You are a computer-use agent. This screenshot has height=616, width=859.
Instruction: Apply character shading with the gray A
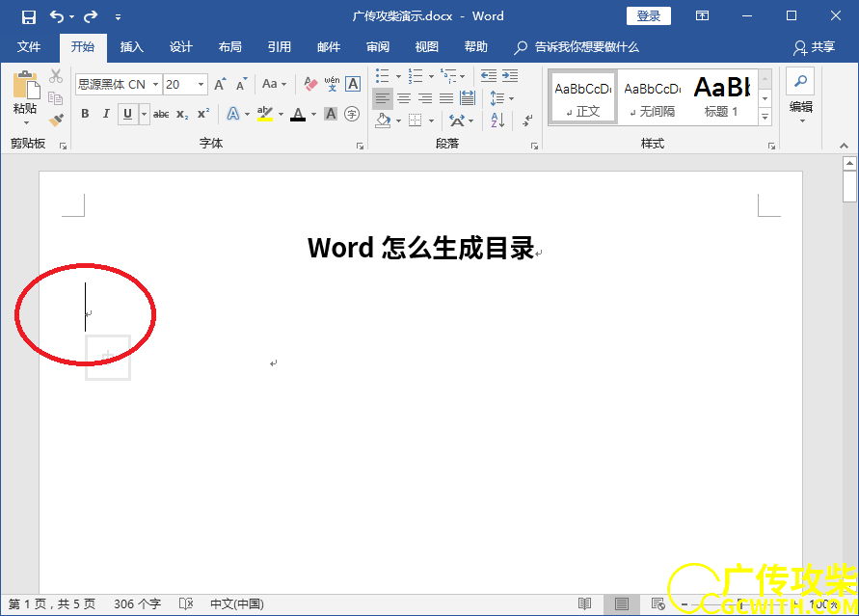(x=331, y=114)
